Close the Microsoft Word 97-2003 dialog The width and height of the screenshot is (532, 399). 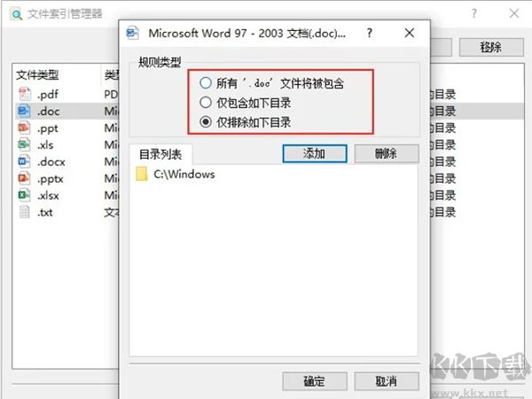pyautogui.click(x=409, y=33)
